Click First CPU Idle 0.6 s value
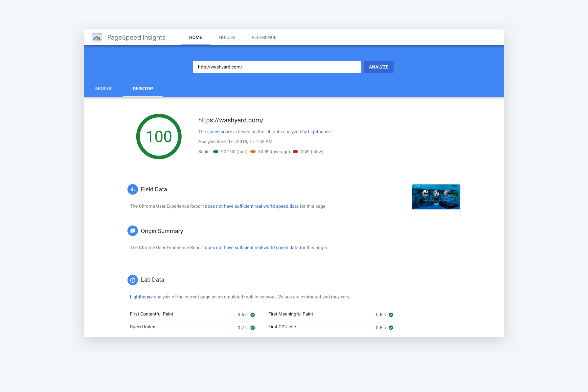588x392 pixels. coord(381,328)
